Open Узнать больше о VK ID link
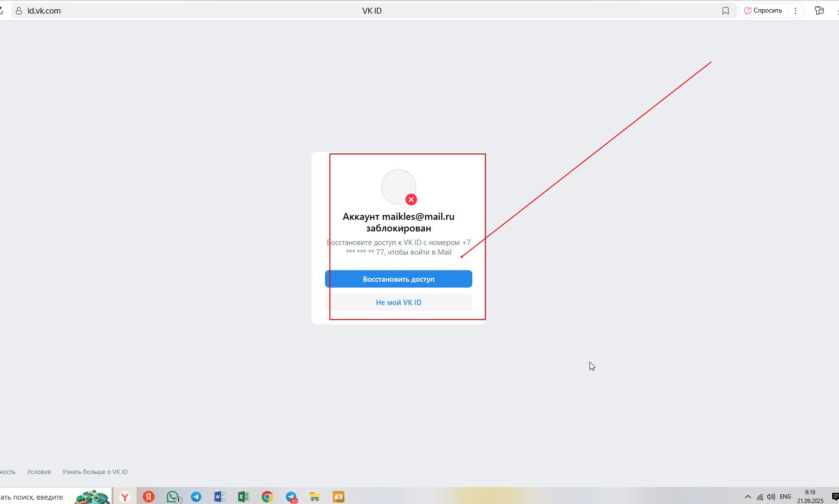 tap(95, 472)
